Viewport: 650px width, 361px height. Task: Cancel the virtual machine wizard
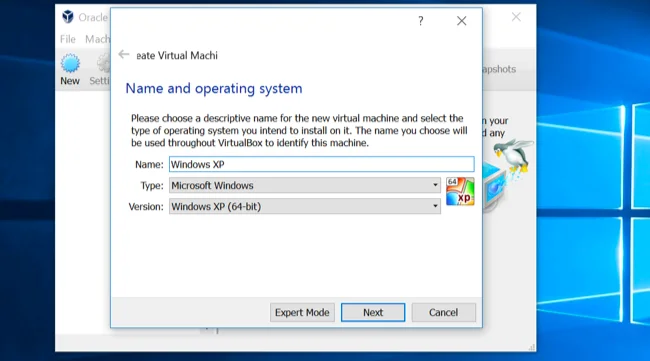tap(443, 313)
